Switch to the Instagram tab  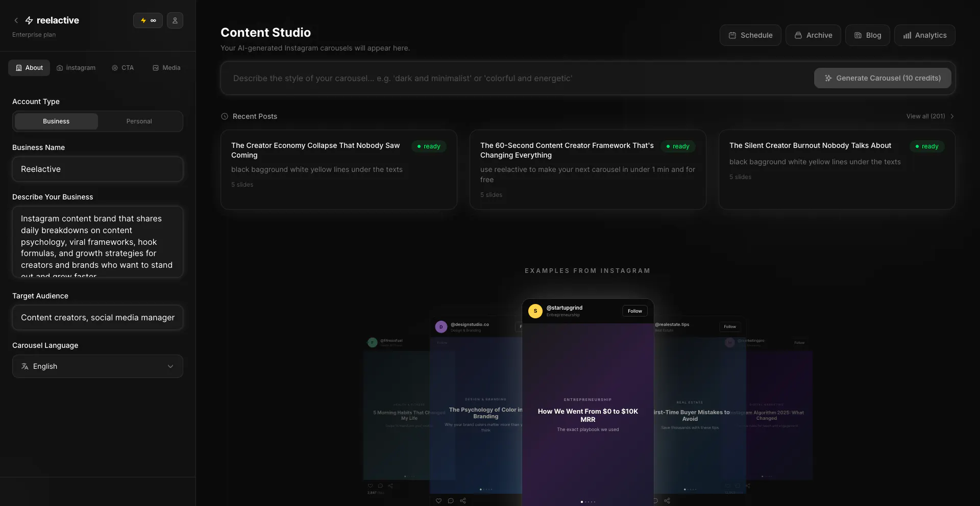click(76, 68)
